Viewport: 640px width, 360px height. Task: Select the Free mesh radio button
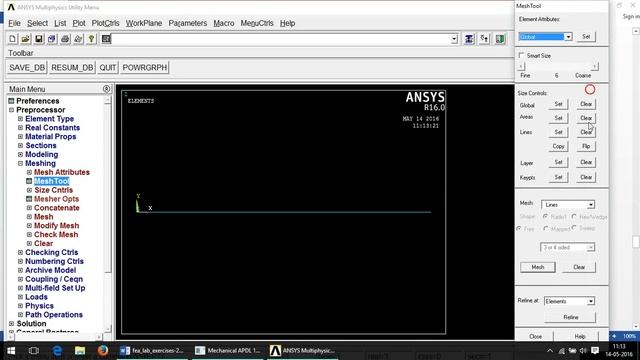tap(520, 229)
